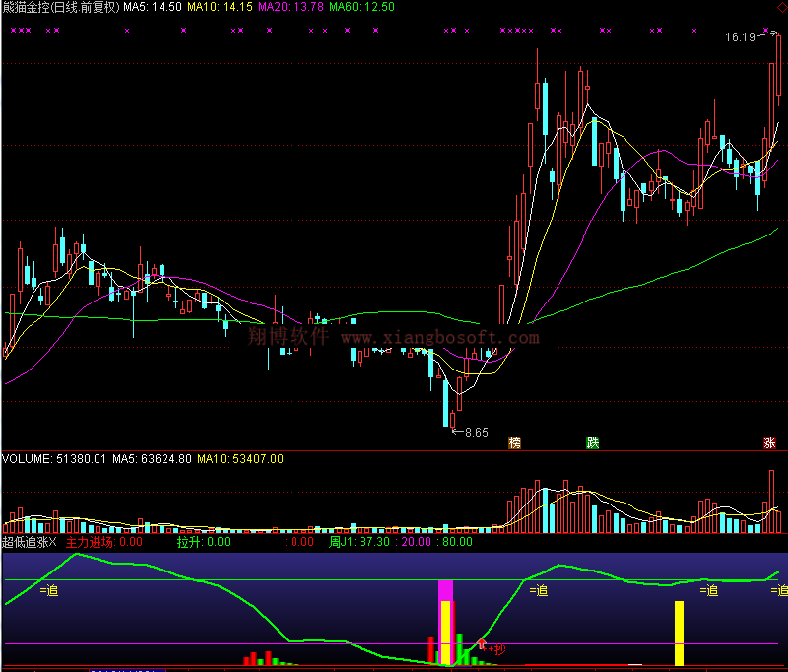
Task: Click the lone yellow bar in indicator panel
Action: (x=679, y=634)
